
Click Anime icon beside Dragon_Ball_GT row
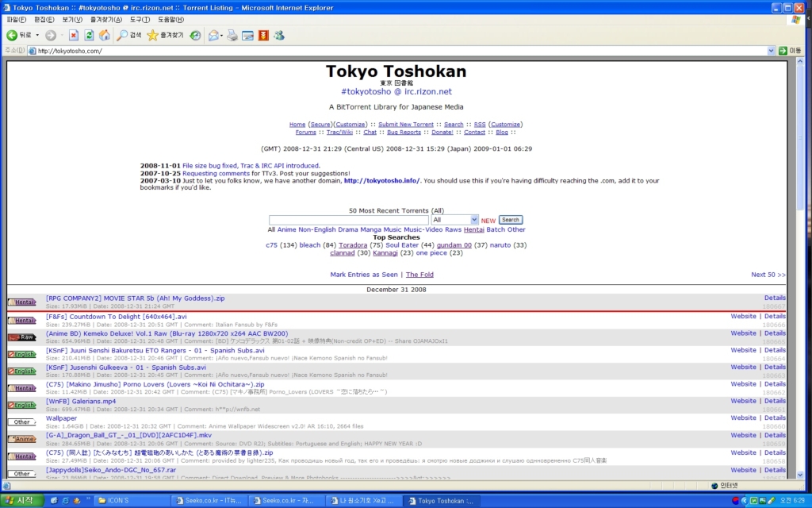22,439
